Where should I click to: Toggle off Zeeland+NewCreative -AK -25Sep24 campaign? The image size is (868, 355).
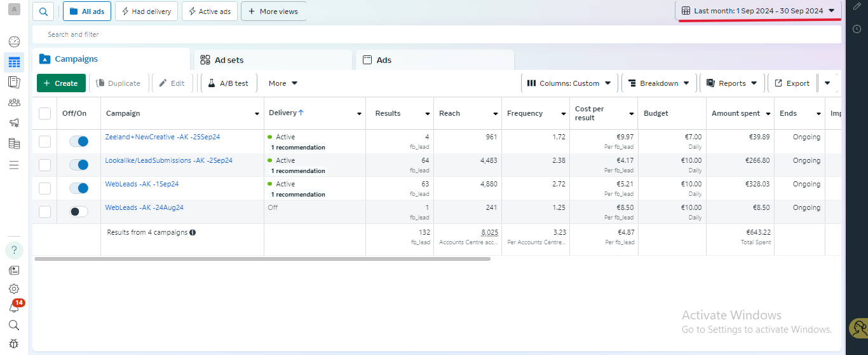point(79,142)
